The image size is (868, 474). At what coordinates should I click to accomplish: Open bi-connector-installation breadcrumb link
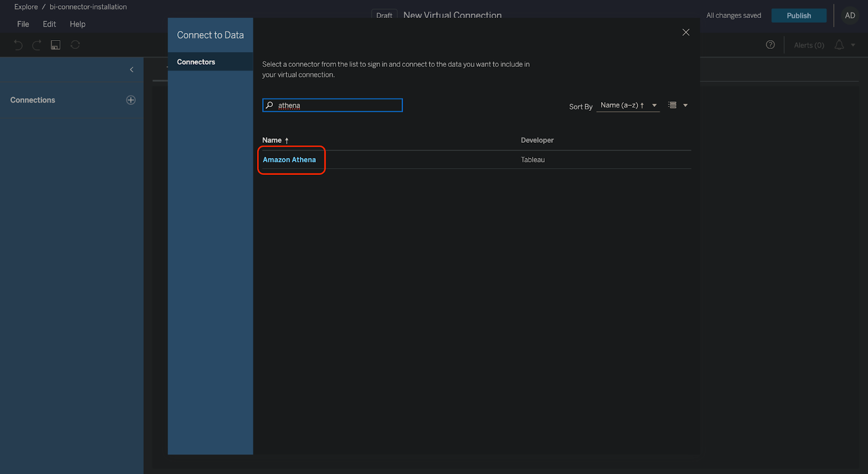point(88,7)
